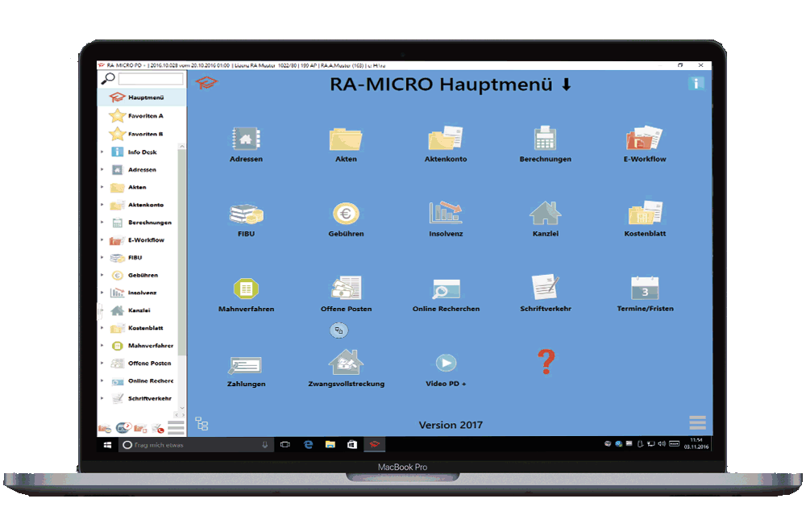
Task: Click the magnifier search icon in sidebar
Action: point(107,78)
